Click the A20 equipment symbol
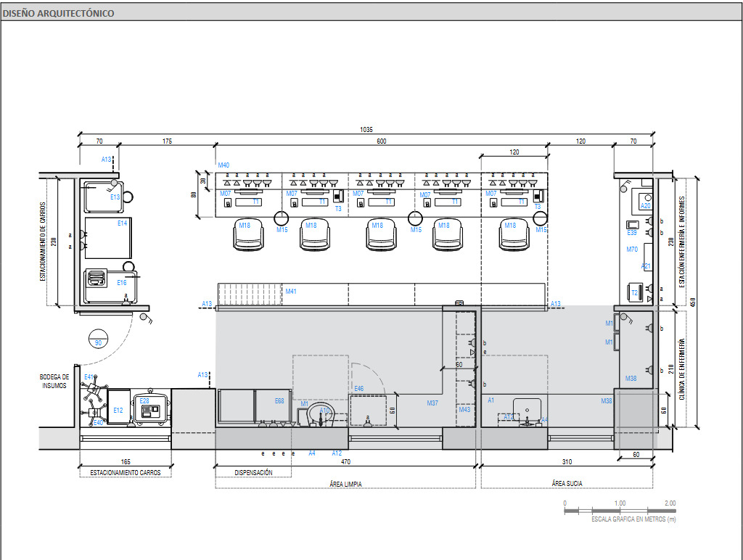 click(x=645, y=198)
